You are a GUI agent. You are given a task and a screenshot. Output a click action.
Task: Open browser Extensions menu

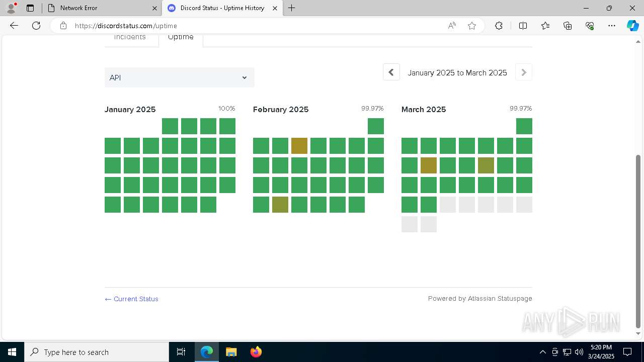point(499,26)
